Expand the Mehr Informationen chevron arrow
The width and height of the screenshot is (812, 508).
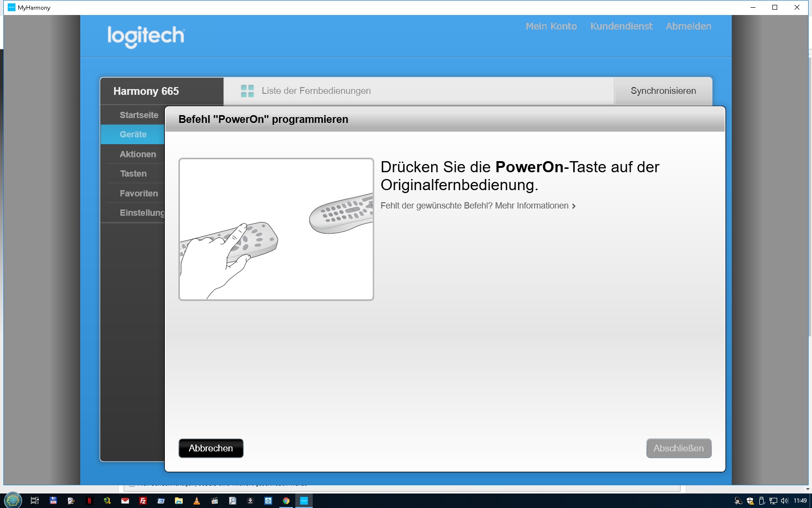(x=574, y=206)
